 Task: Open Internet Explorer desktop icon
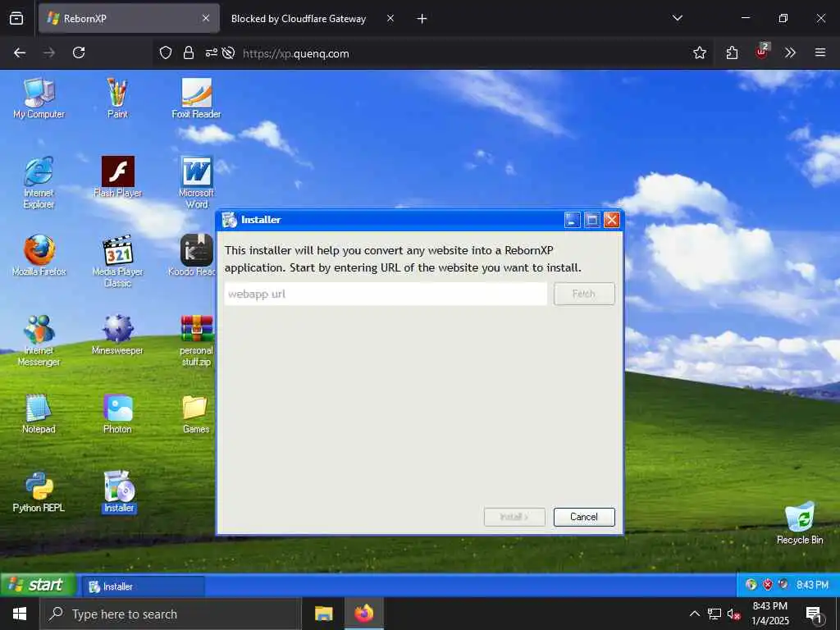[x=39, y=182]
